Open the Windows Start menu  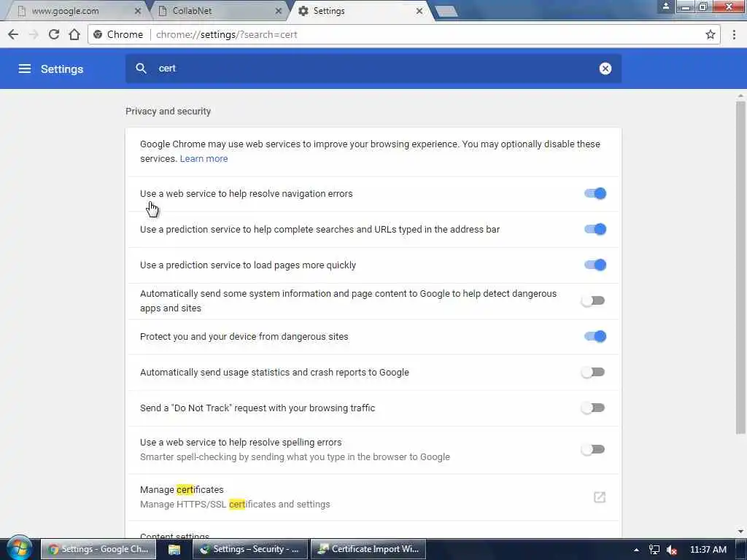(19, 548)
